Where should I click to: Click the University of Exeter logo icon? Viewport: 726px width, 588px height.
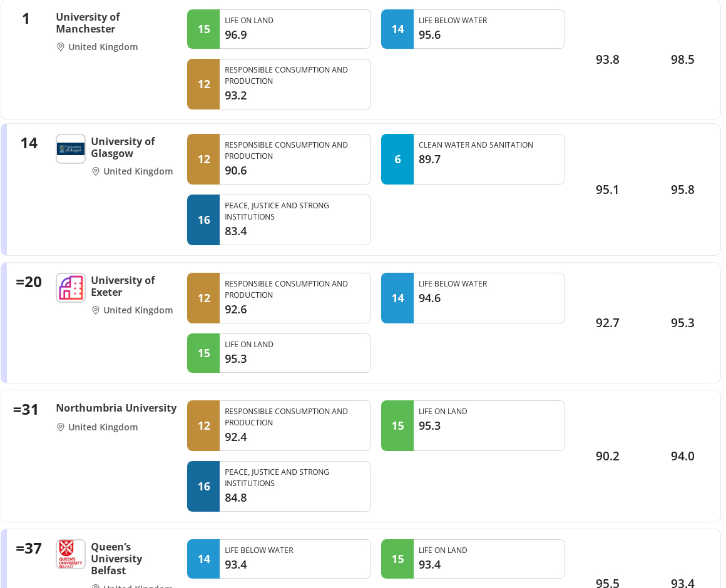pos(71,288)
